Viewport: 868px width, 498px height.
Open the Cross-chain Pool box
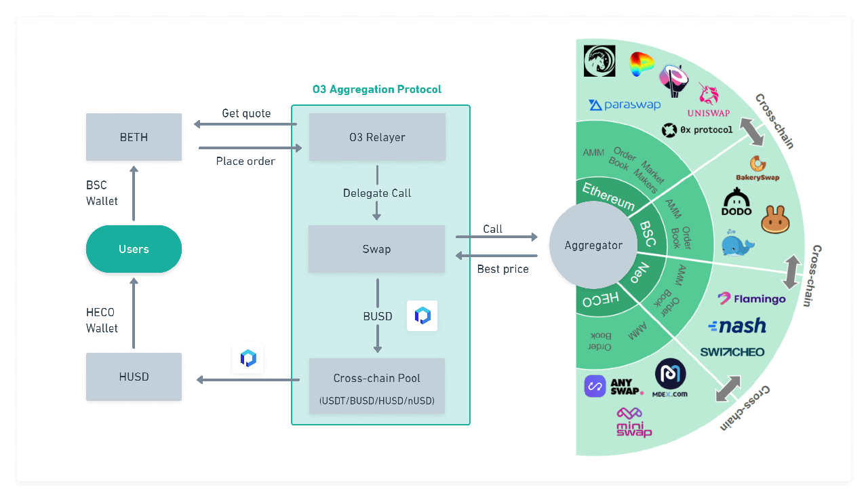377,385
